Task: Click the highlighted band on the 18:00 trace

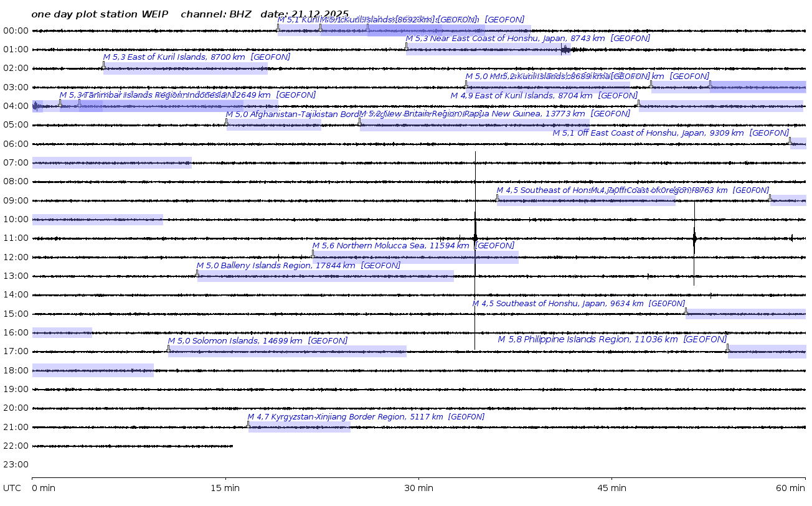Action: 93,371
